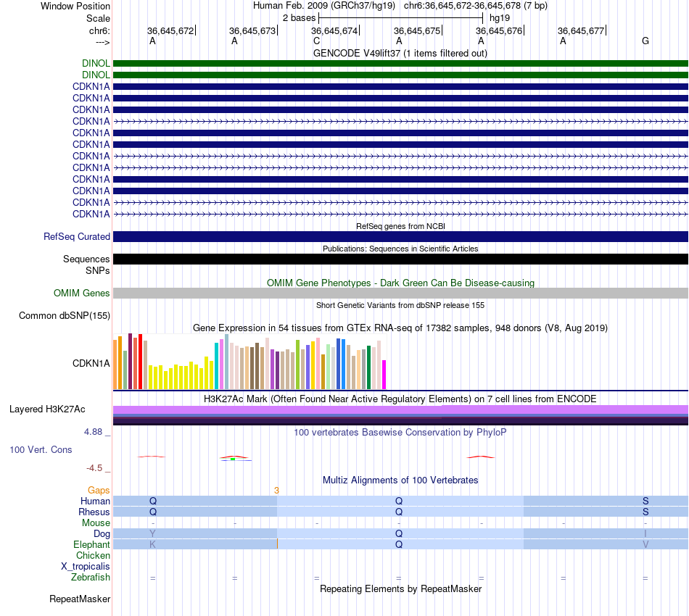Image resolution: width=689 pixels, height=616 pixels.
Task: Select the Mouse species label
Action: (x=96, y=523)
